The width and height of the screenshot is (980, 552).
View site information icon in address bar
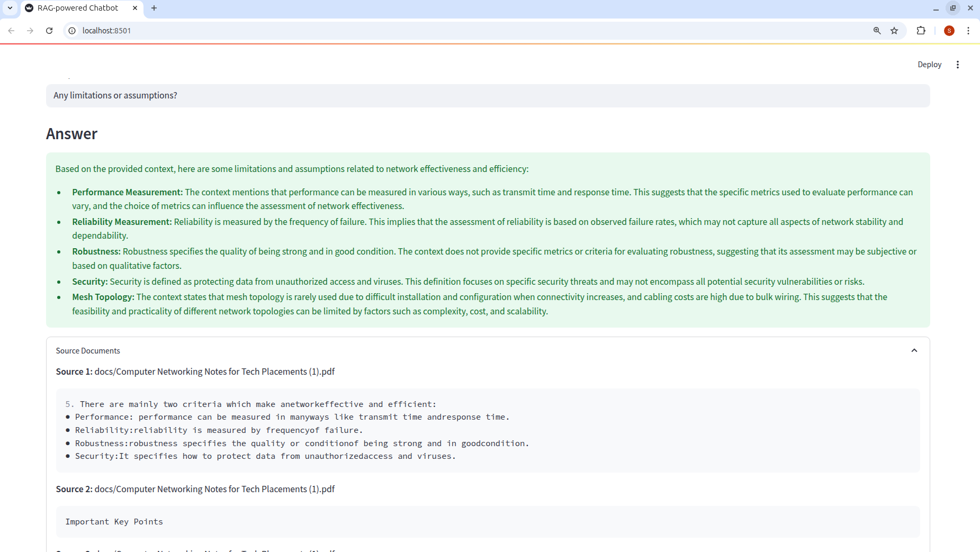pos(73,31)
